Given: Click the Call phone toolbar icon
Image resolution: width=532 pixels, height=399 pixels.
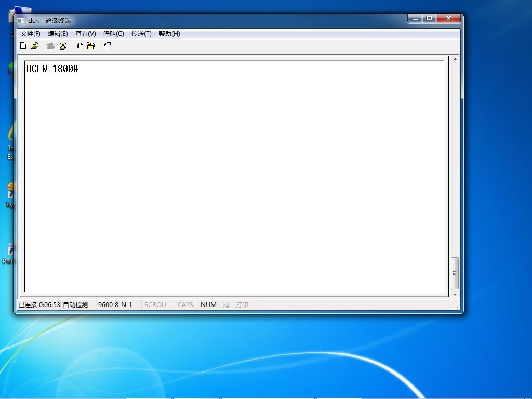Looking at the screenshot, I should tap(50, 46).
